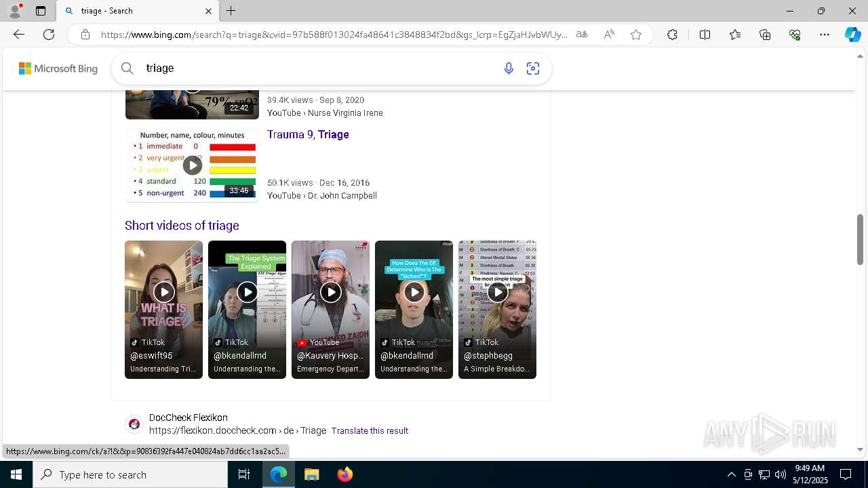Open volume control in tray
868x488 pixels.
point(781,474)
